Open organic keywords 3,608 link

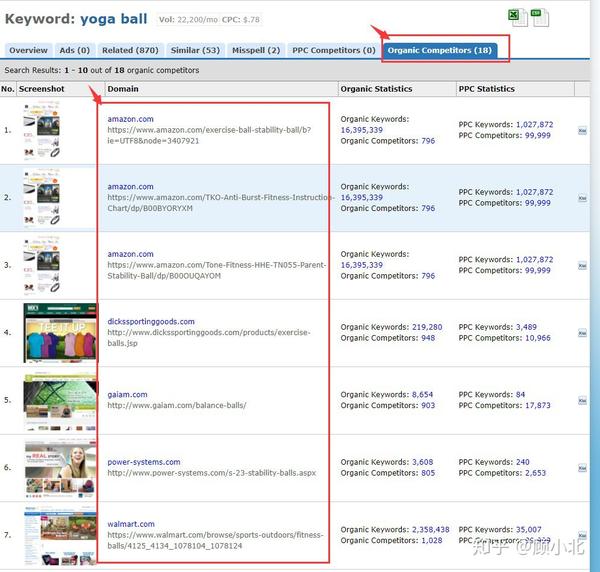(x=422, y=462)
